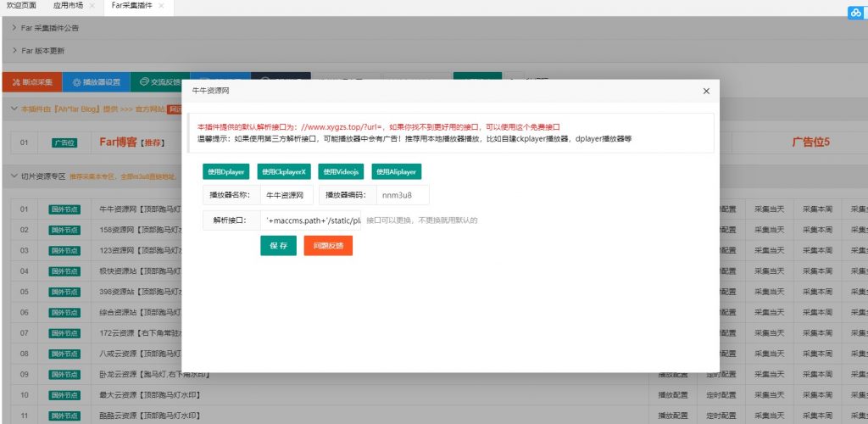Click 定时配置 in the 最大云资源 row
The height and width of the screenshot is (424, 868).
[x=721, y=395]
